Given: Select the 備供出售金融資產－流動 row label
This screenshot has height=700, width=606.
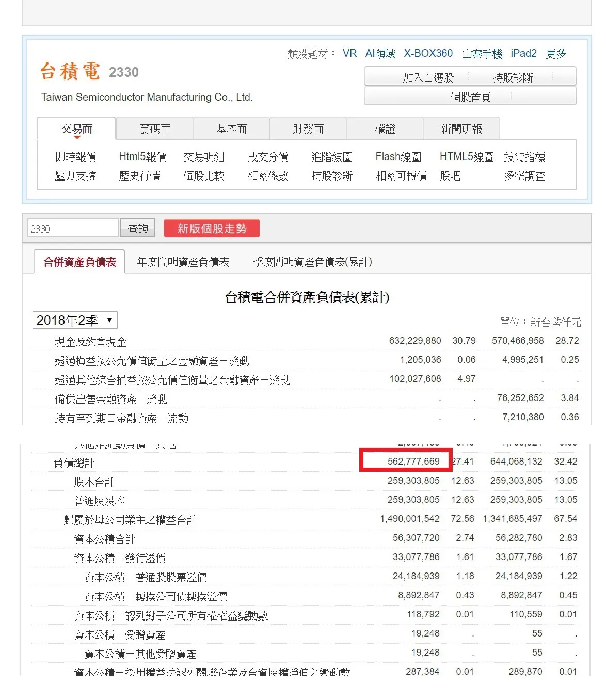Looking at the screenshot, I should tap(111, 399).
